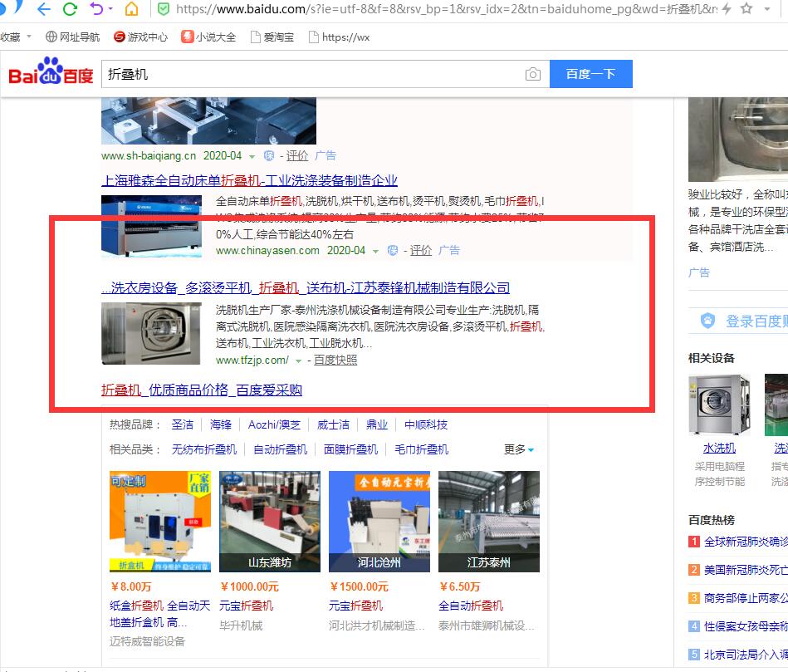Open hot topic 全球新冠肺炎确诊
788x672 pixels.
746,542
